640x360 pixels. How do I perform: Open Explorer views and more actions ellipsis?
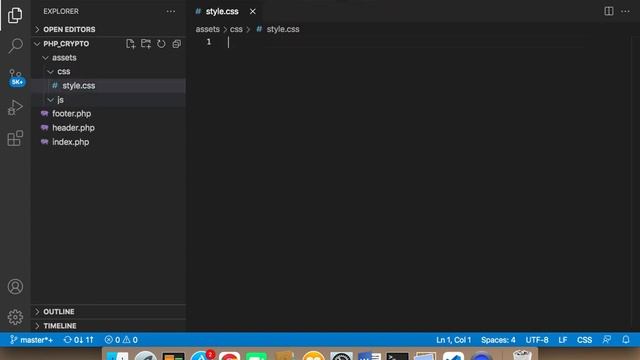[x=171, y=11]
